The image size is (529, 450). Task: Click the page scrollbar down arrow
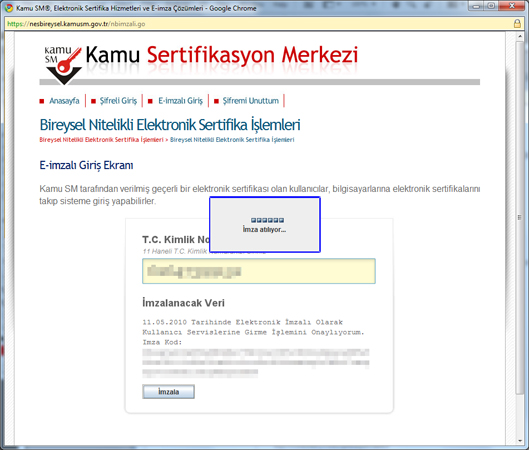[520, 441]
